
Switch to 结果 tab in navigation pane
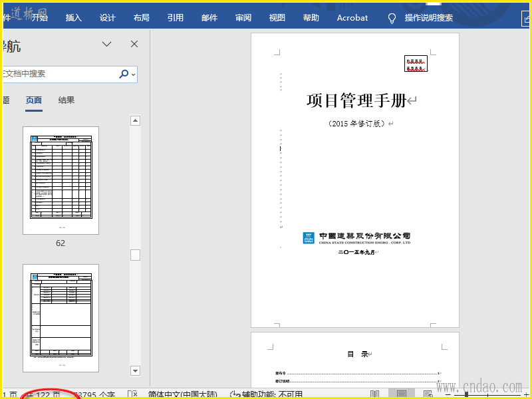(x=66, y=100)
